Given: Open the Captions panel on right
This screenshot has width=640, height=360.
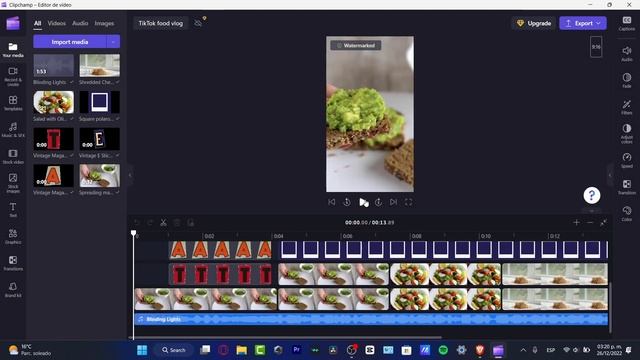Looking at the screenshot, I should 627,23.
